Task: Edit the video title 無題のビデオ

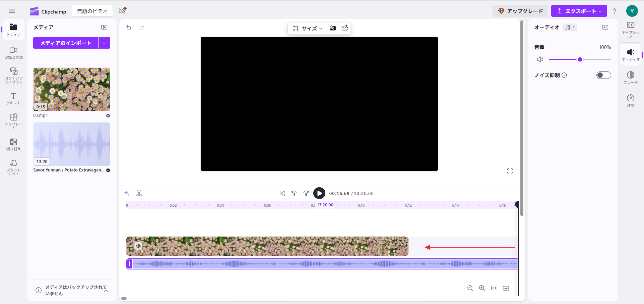Action: 92,11
